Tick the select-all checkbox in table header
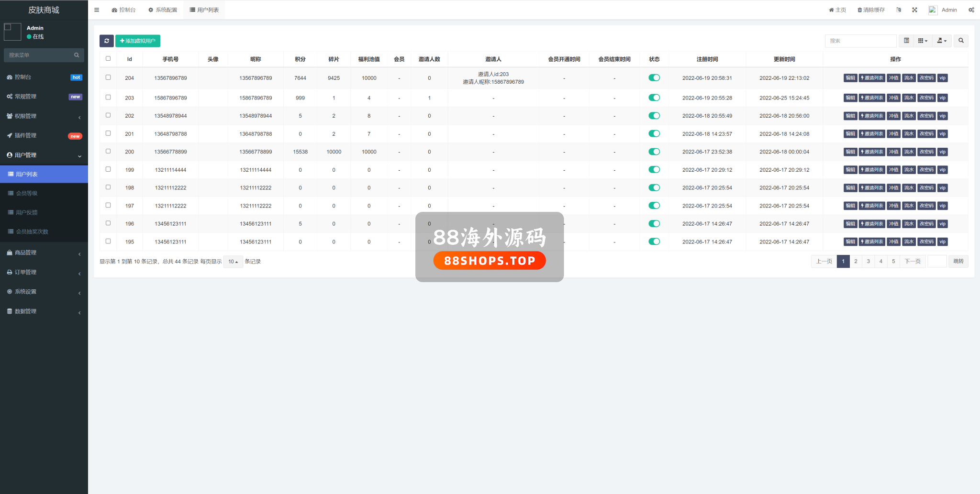 pyautogui.click(x=108, y=59)
